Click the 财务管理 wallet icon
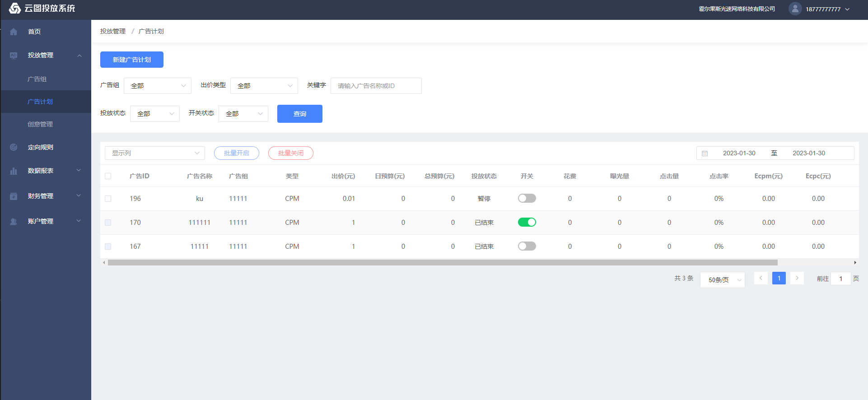The width and height of the screenshot is (868, 400). point(14,196)
